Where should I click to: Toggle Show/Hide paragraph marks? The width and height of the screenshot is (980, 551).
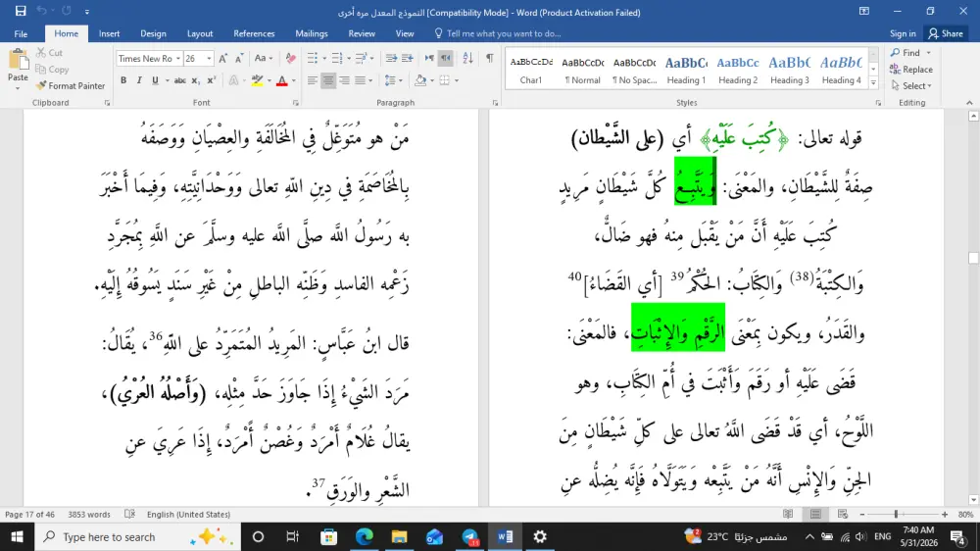tap(489, 58)
